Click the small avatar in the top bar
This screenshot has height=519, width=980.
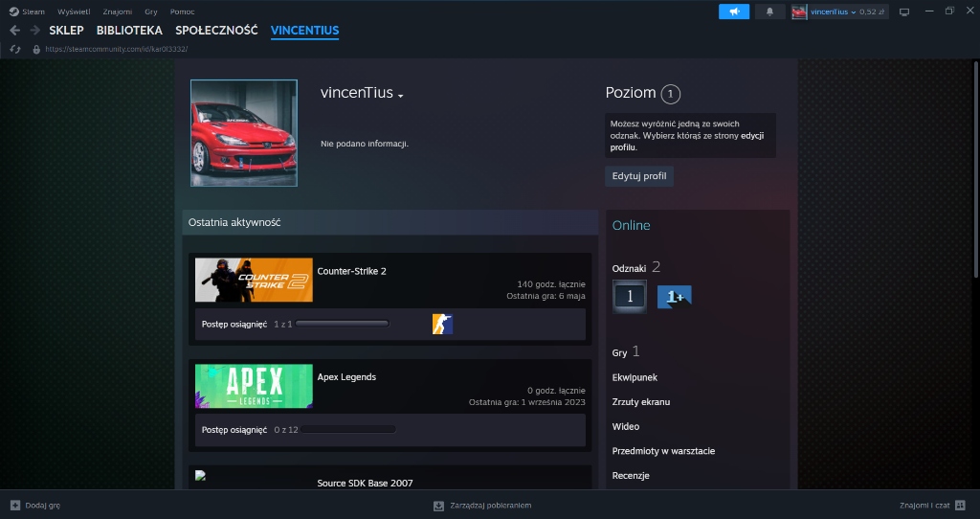coord(799,11)
